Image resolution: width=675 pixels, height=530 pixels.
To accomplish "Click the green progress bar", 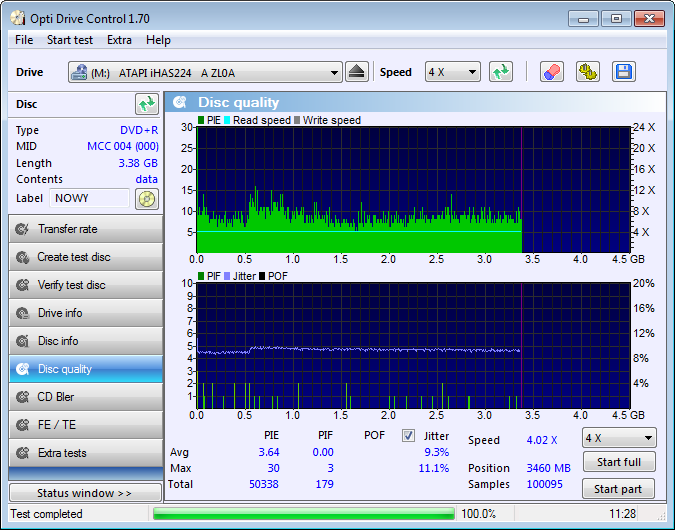I will pos(303,514).
